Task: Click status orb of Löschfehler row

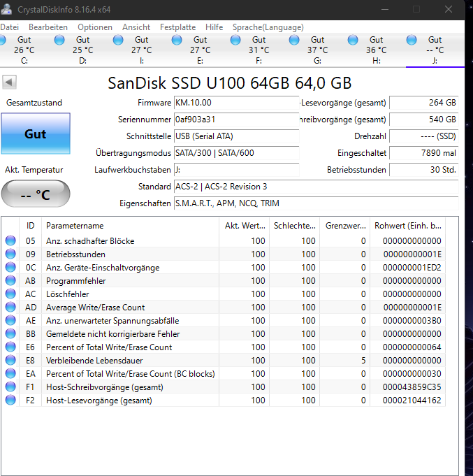Action: point(10,294)
